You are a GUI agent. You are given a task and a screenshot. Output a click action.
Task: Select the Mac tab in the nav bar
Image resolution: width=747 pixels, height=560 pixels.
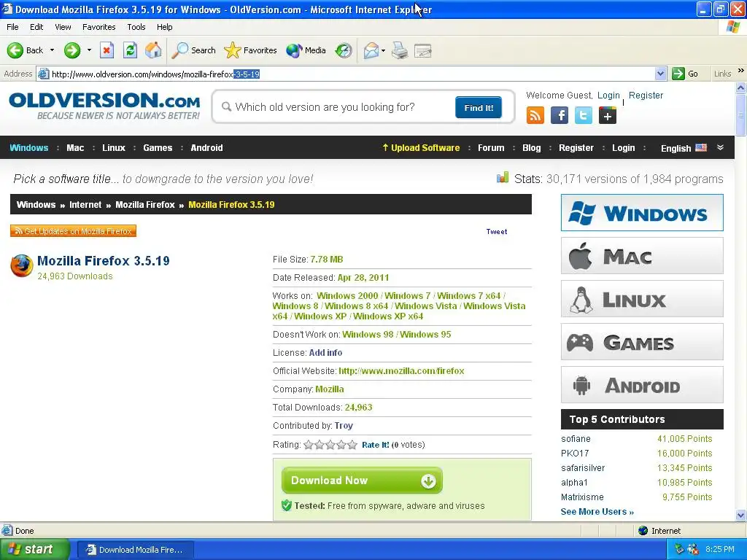(75, 147)
